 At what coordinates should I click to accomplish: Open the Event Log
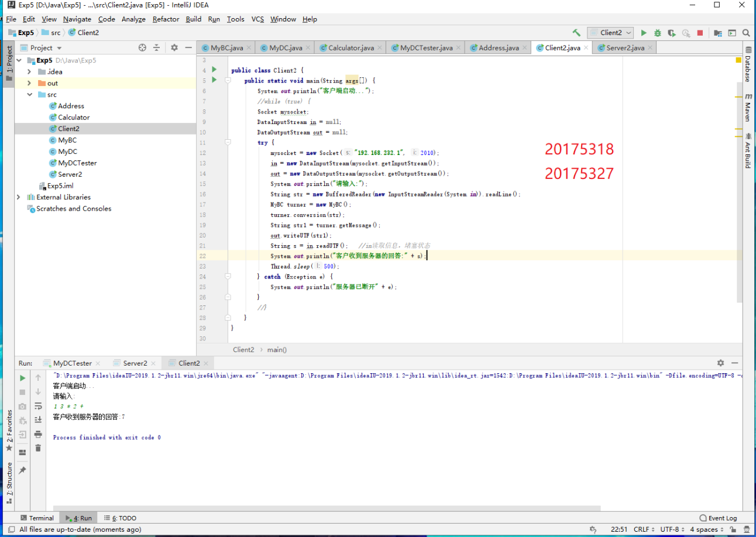click(719, 518)
